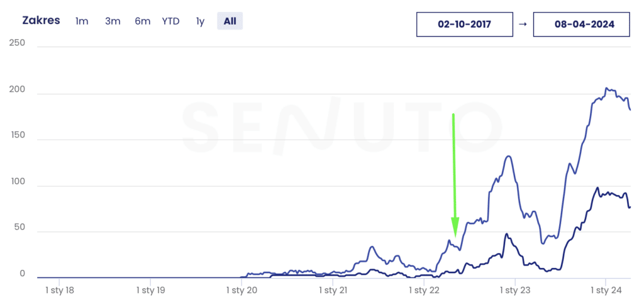
Task: Select the 3m range button
Action: click(x=113, y=21)
